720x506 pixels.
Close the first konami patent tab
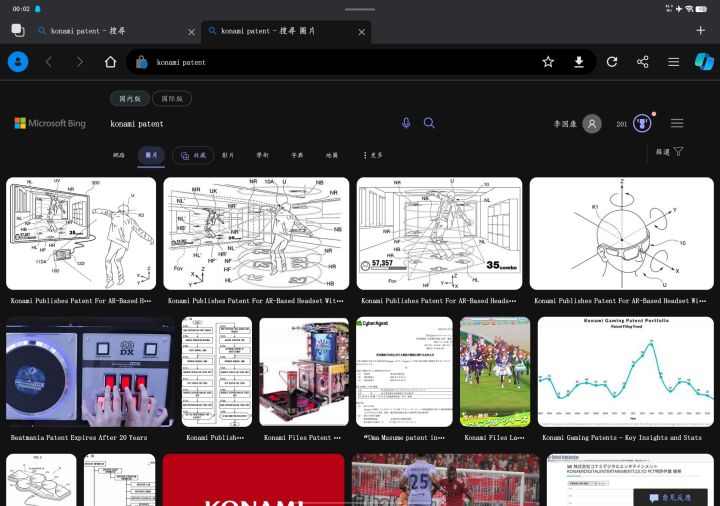[x=191, y=32]
